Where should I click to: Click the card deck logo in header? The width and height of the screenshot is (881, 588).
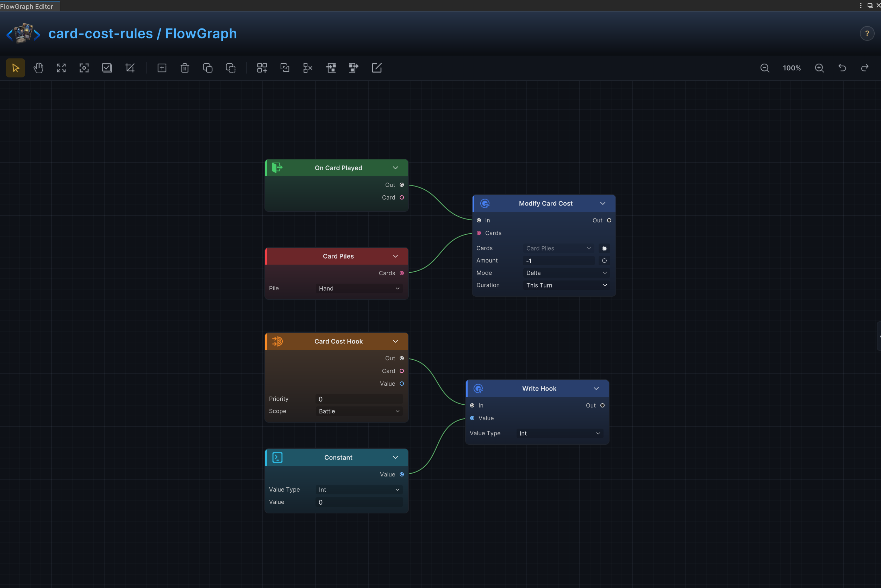pyautogui.click(x=23, y=33)
